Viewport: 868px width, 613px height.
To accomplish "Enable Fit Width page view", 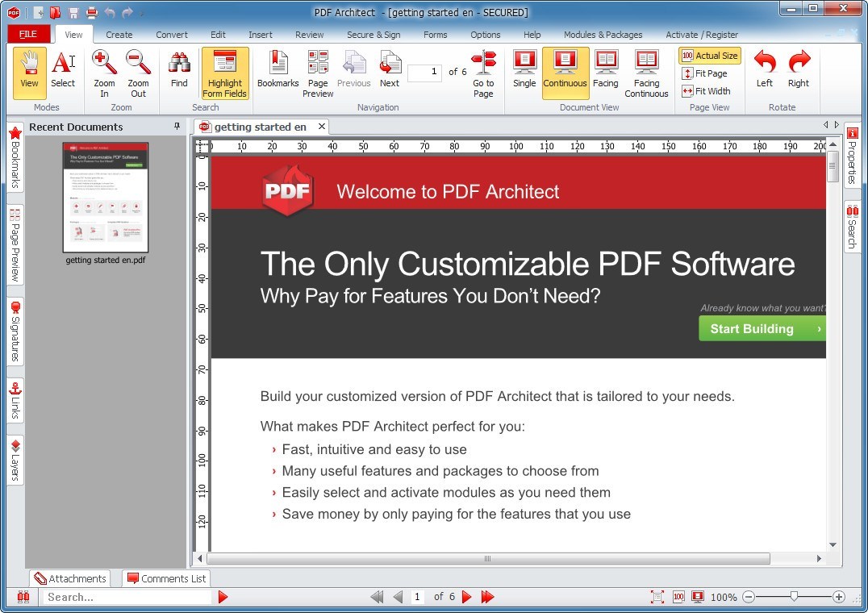I will tap(707, 91).
